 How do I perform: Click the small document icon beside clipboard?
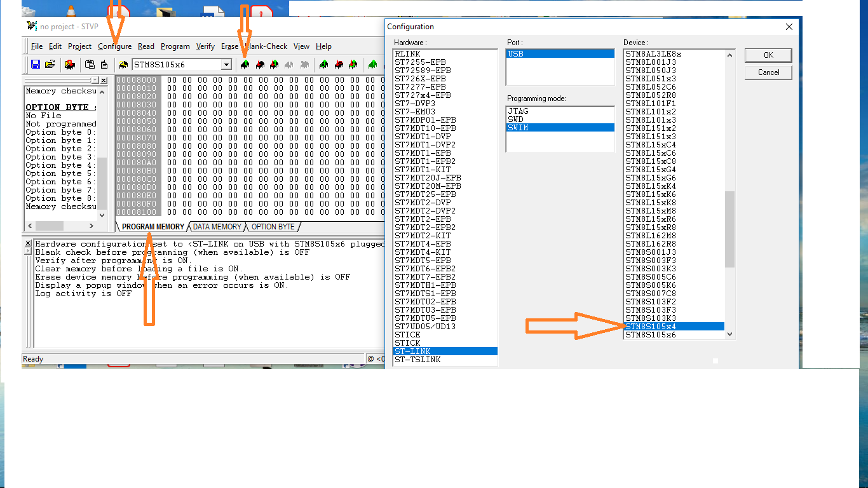(x=104, y=64)
